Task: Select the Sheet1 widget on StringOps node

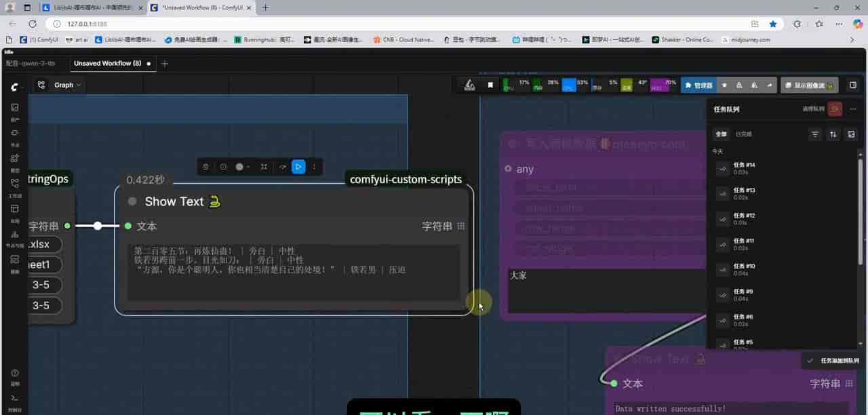Action: (45, 264)
